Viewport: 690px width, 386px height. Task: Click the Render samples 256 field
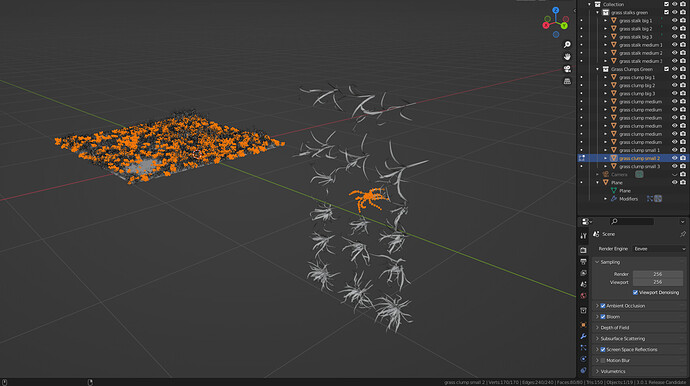[x=658, y=274]
